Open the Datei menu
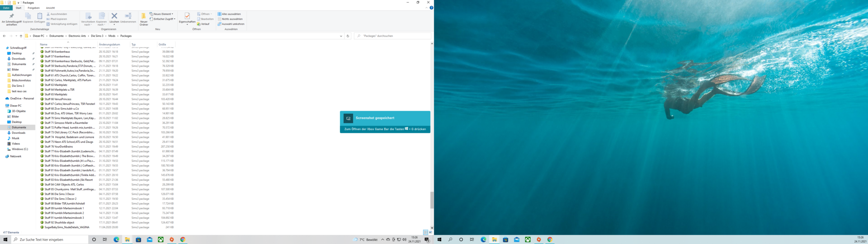Image resolution: width=868 pixels, height=244 pixels. point(6,8)
